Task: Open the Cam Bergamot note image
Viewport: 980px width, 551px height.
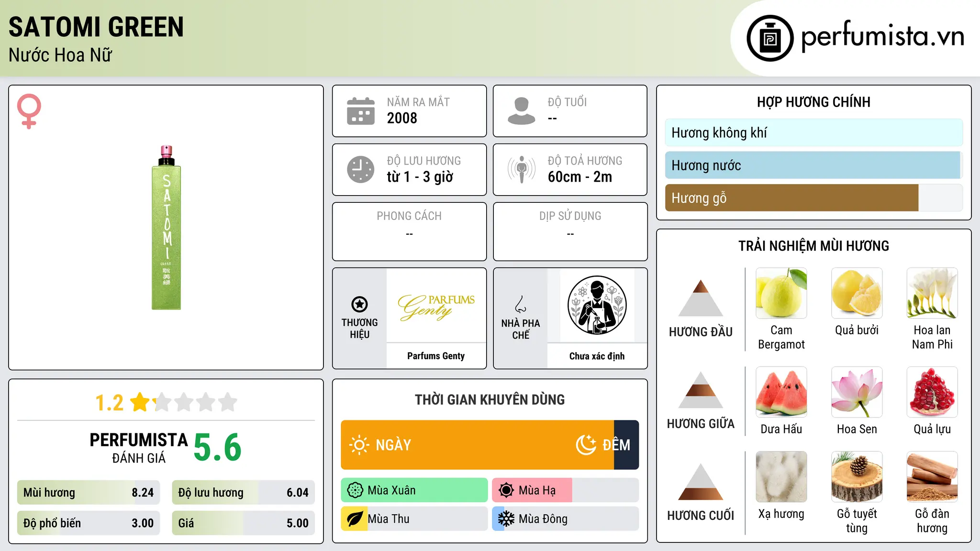Action: tap(781, 293)
